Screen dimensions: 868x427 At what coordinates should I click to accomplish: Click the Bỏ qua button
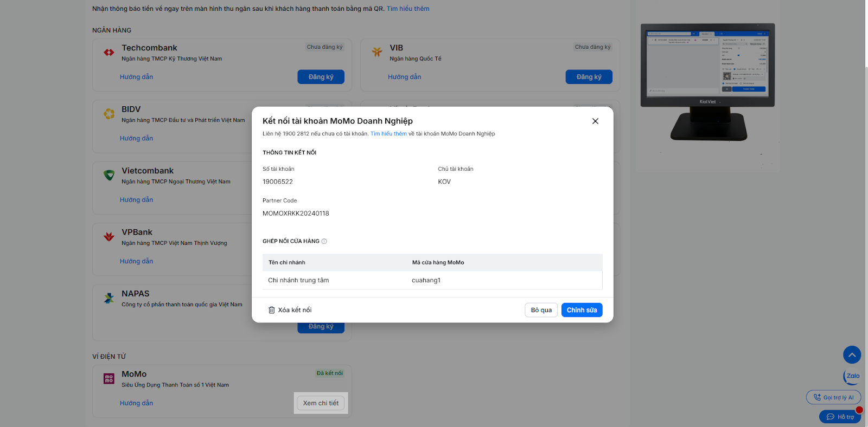tap(541, 310)
